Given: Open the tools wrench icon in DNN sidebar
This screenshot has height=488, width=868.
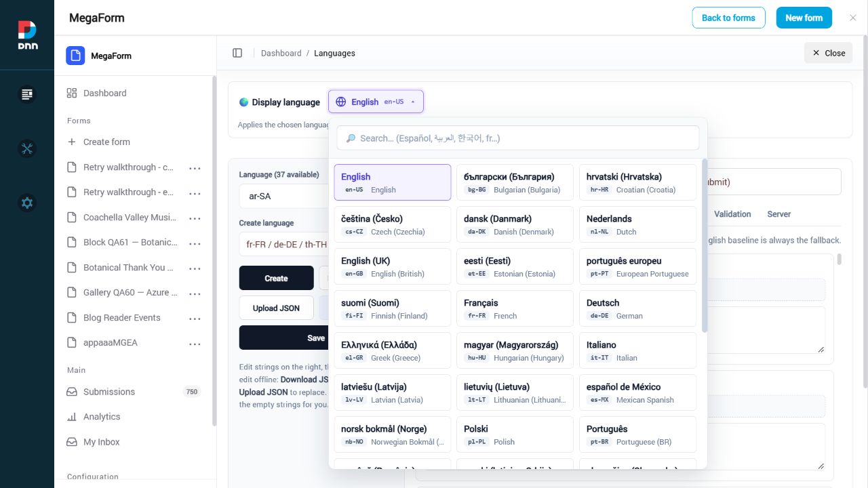Looking at the screenshot, I should tap(27, 149).
